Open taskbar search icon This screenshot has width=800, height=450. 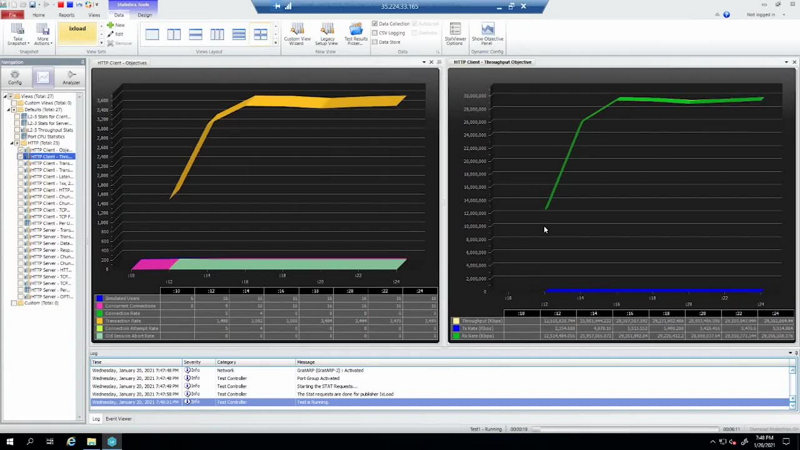coord(30,441)
